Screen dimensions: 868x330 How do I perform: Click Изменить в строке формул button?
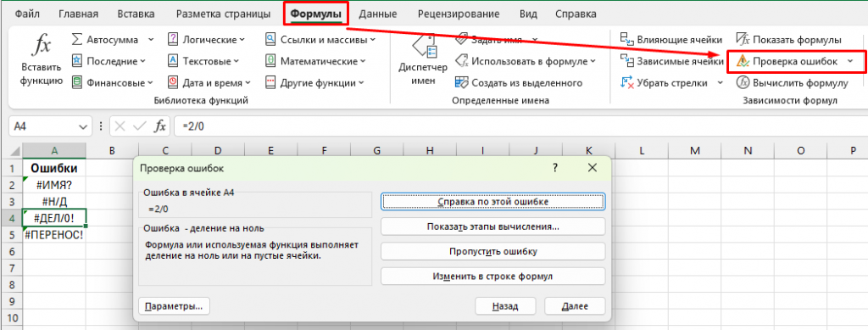point(493,276)
